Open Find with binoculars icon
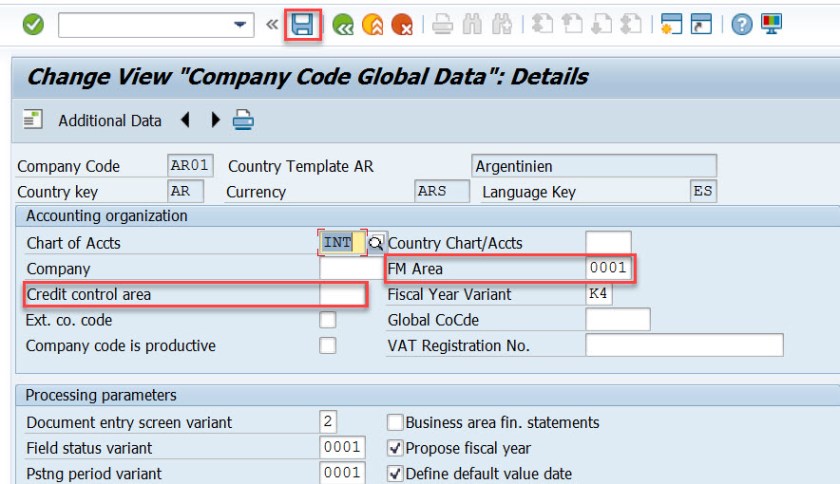Screen dimensions: 840x484 [472, 25]
